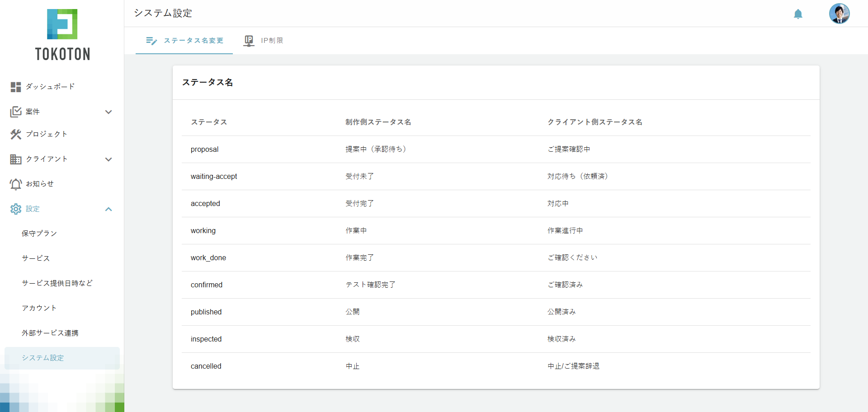Viewport: 868px width, 412px height.
Task: Expand the クライアント menu chevron
Action: click(108, 159)
